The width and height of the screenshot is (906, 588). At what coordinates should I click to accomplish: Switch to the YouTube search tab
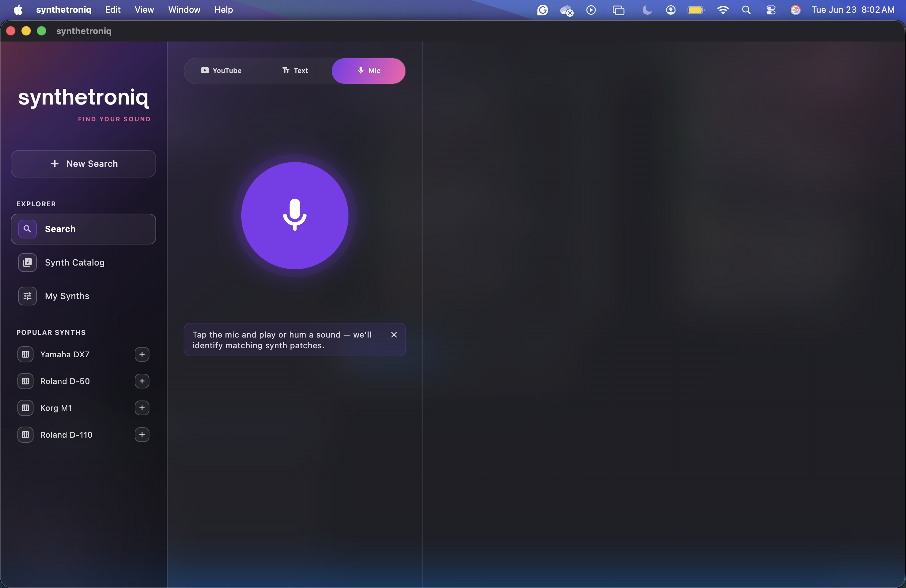pos(221,71)
